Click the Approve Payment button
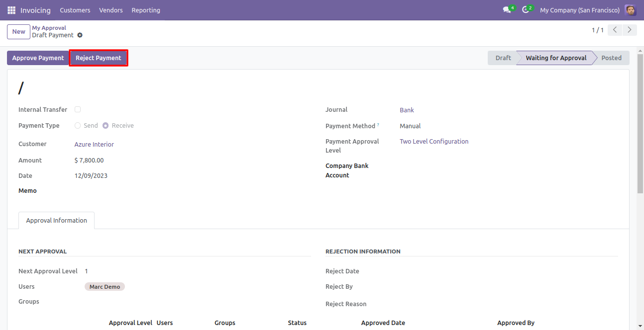This screenshot has height=330, width=644. (x=38, y=58)
